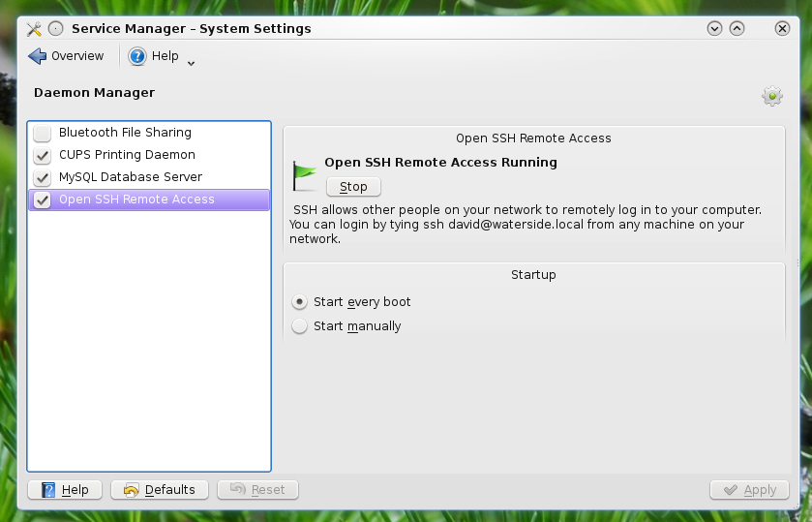Uncheck the MySQL Database Server checkbox
The width and height of the screenshot is (812, 522).
click(x=42, y=177)
